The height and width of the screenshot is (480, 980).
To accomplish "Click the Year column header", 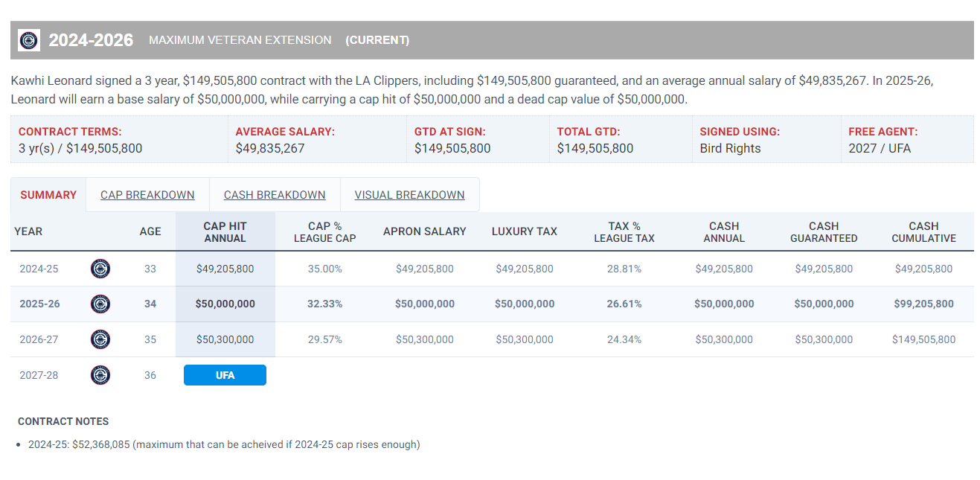I will (x=28, y=231).
